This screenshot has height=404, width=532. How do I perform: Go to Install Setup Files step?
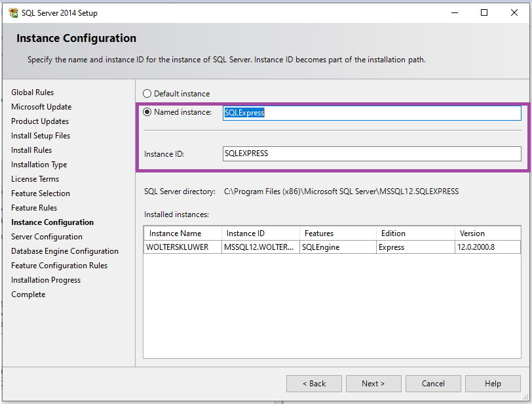tap(41, 136)
